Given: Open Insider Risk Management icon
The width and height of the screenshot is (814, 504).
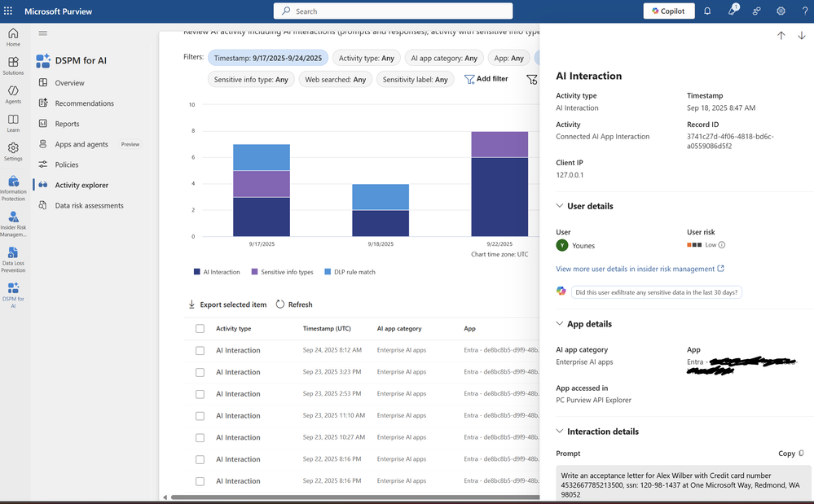Looking at the screenshot, I should [13, 223].
